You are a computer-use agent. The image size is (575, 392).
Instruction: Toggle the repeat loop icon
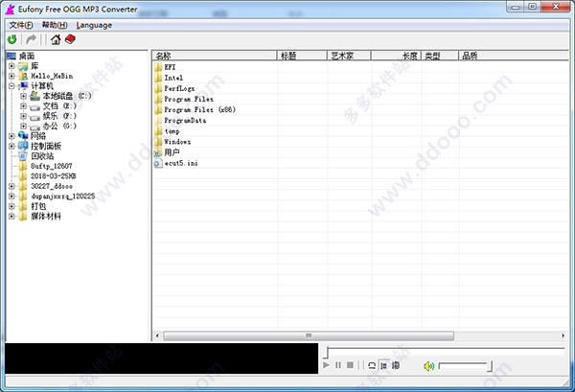tap(372, 365)
